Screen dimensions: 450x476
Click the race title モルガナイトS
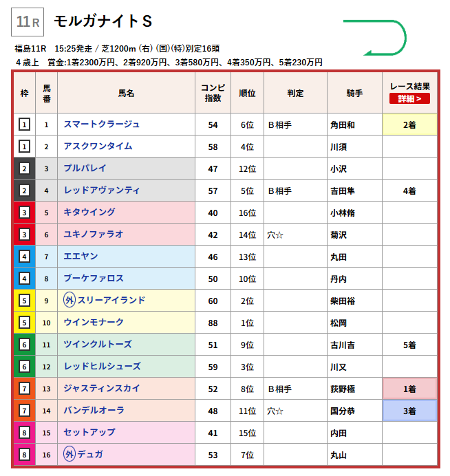pos(103,21)
